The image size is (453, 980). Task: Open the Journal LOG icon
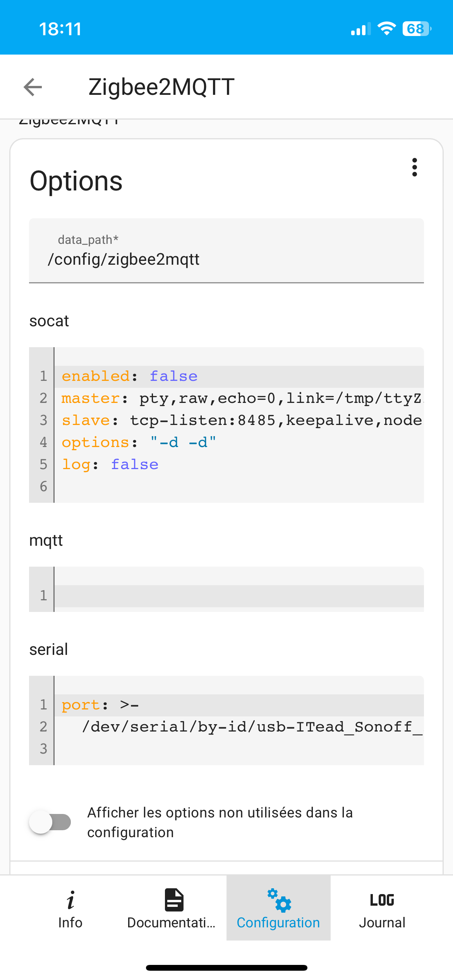(x=382, y=900)
